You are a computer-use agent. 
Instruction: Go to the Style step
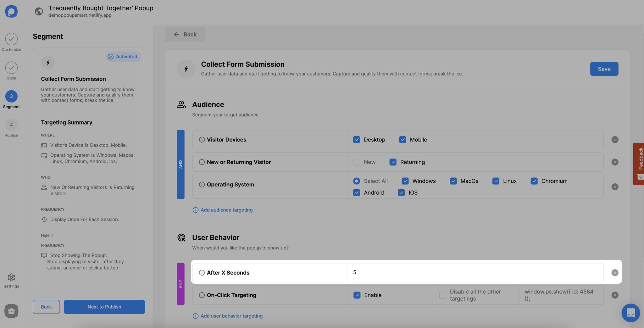click(11, 71)
